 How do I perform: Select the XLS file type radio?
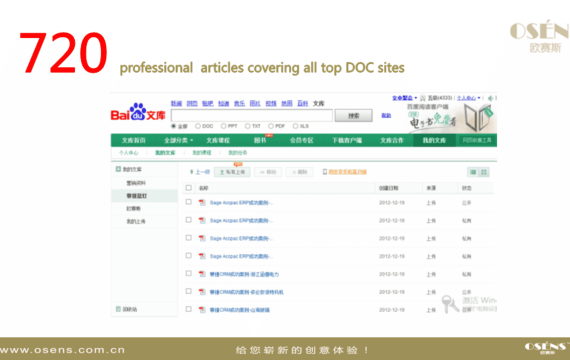click(x=295, y=126)
